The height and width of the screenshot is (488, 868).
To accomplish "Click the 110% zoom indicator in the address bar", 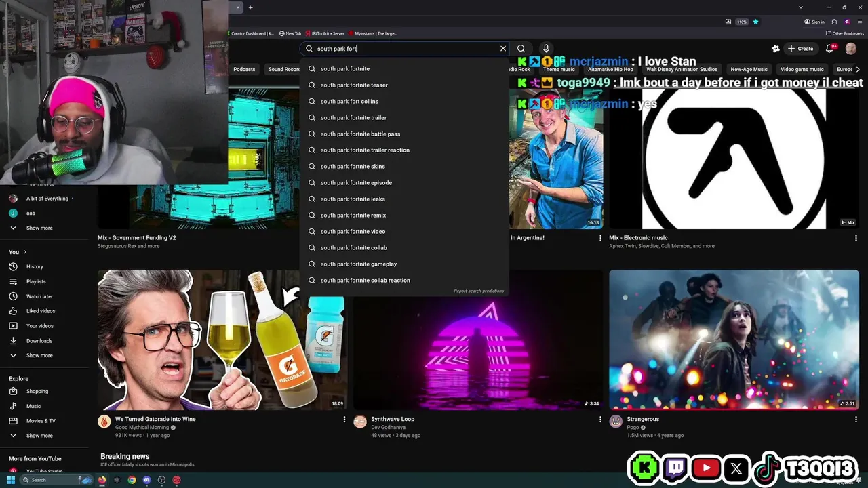I will pos(742,22).
